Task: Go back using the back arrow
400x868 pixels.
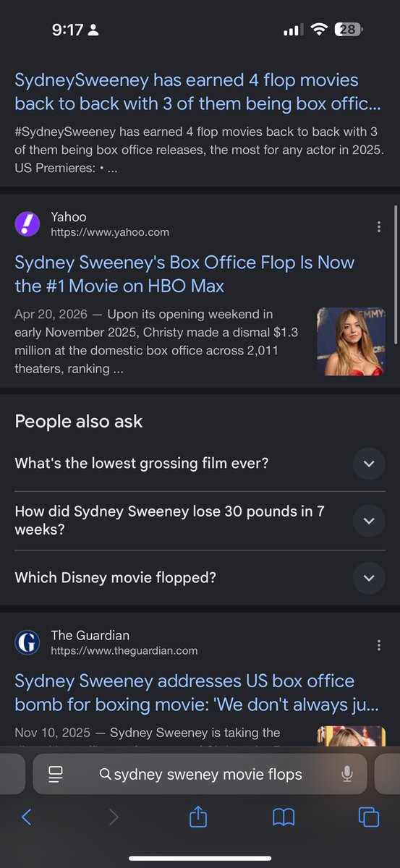Action: point(26,817)
